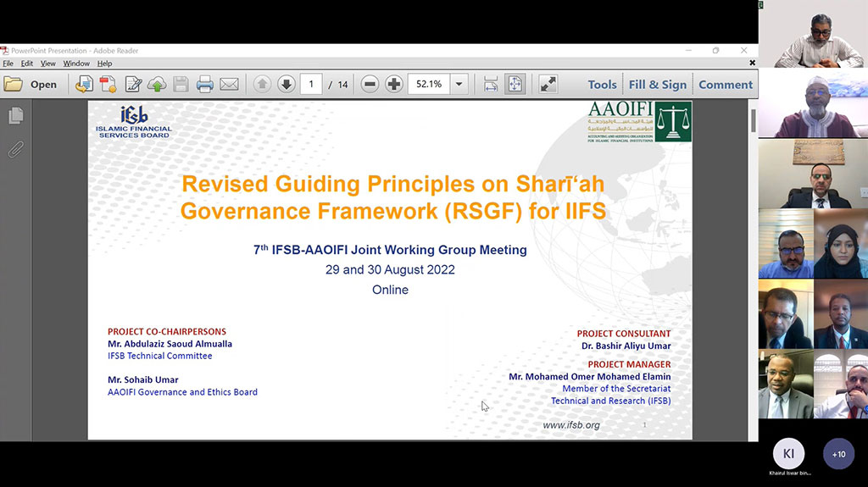The width and height of the screenshot is (868, 487).
Task: Open the Fill & Sign pane
Action: [658, 85]
